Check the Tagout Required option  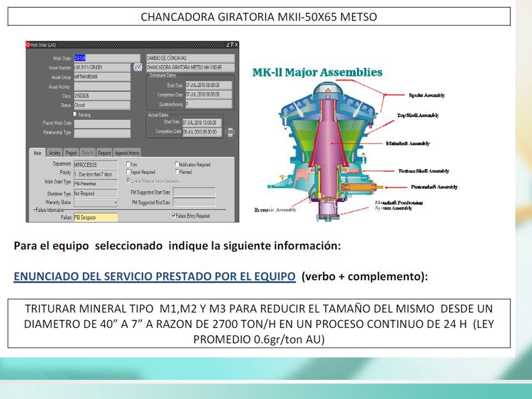tap(128, 172)
